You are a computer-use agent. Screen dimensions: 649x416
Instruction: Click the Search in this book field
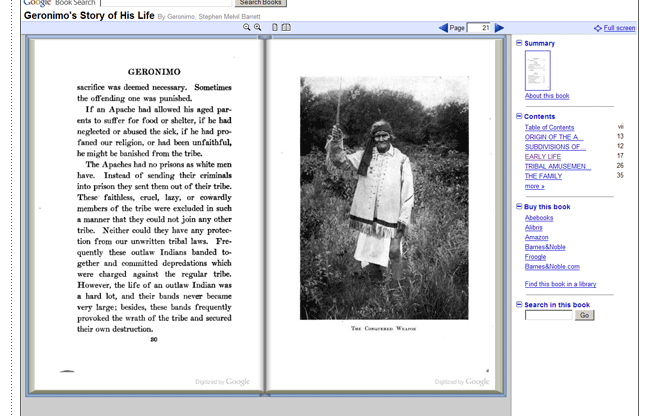(x=548, y=315)
